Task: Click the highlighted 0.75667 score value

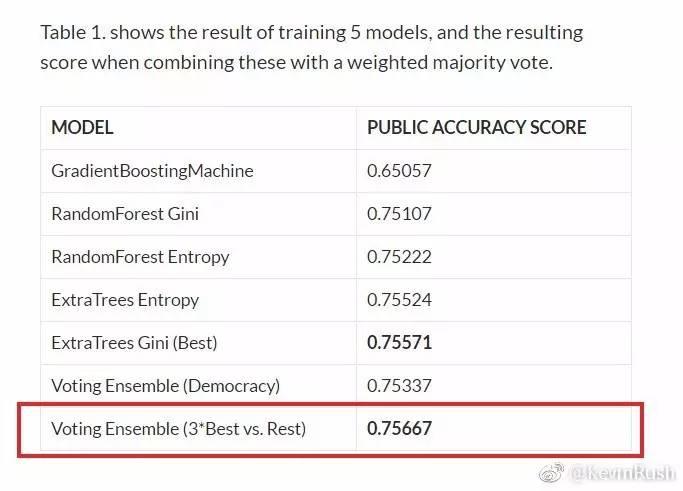Action: 400,429
